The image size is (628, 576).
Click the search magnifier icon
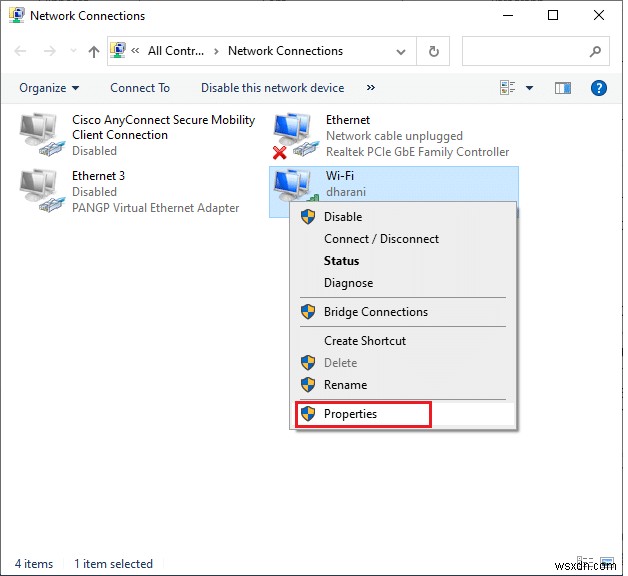pyautogui.click(x=596, y=51)
